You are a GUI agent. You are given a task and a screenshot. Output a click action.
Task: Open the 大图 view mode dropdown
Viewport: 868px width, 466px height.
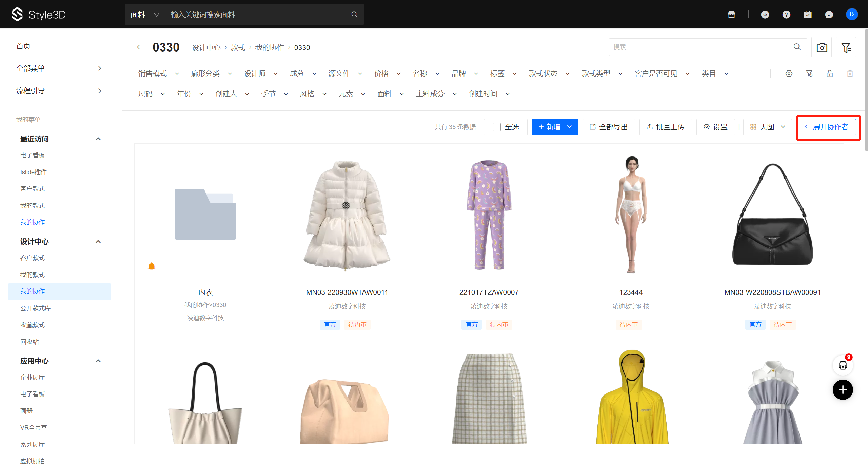(768, 127)
